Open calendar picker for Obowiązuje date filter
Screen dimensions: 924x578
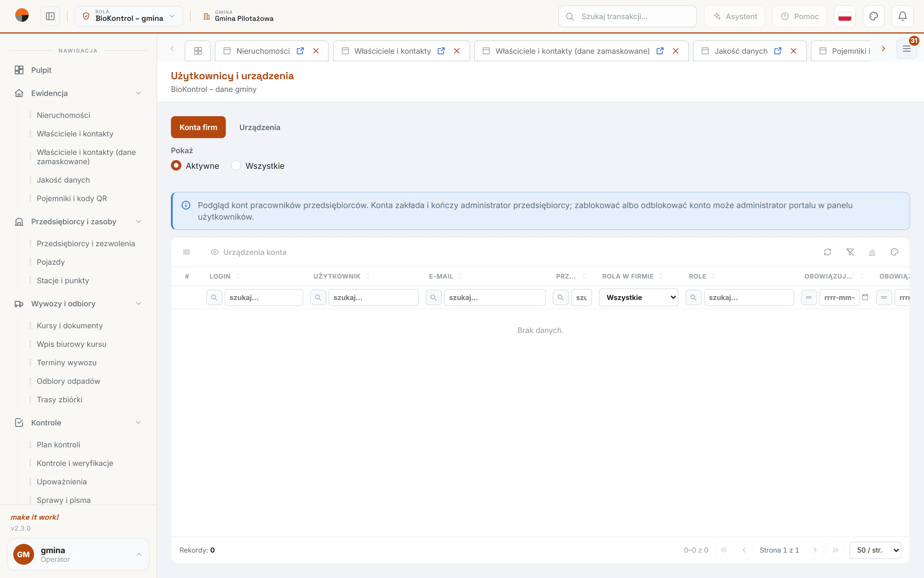865,297
